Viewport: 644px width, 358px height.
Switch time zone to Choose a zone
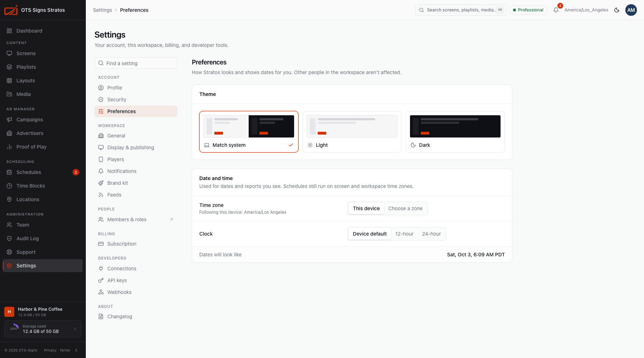405,208
